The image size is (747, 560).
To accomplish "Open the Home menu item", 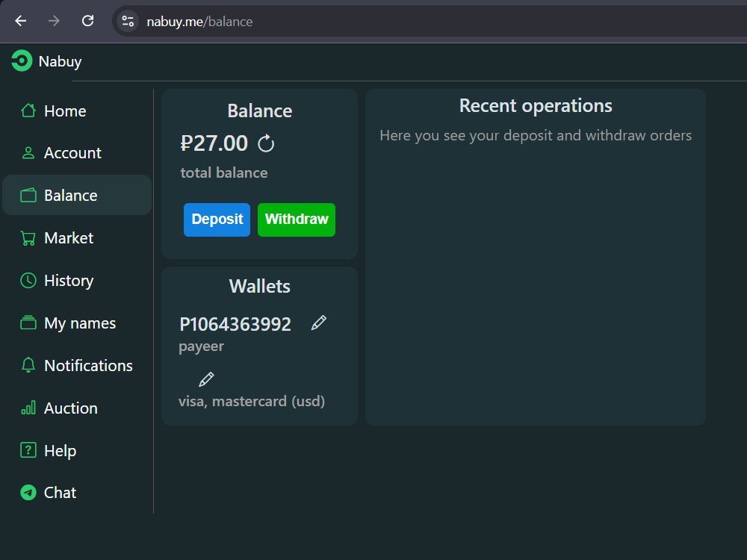I will [x=77, y=111].
